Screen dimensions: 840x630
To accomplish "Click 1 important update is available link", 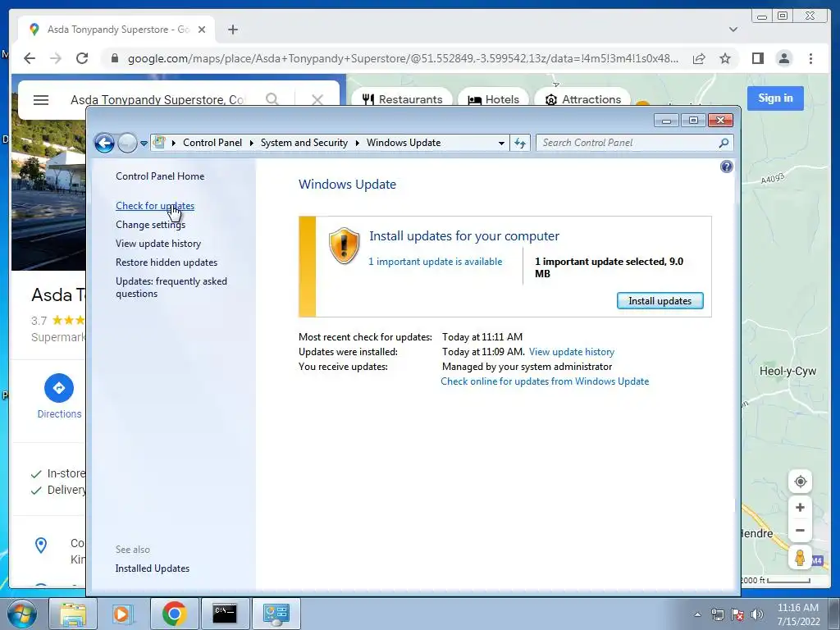I will point(435,262).
